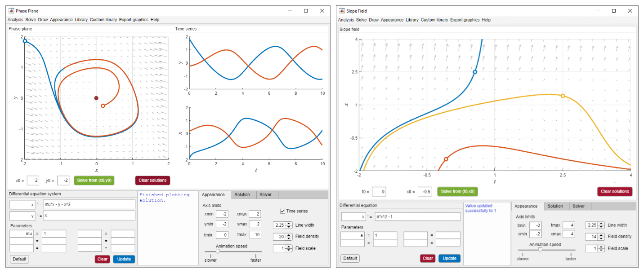
Task: Decrease Line width in Slope Field window
Action: click(x=601, y=227)
